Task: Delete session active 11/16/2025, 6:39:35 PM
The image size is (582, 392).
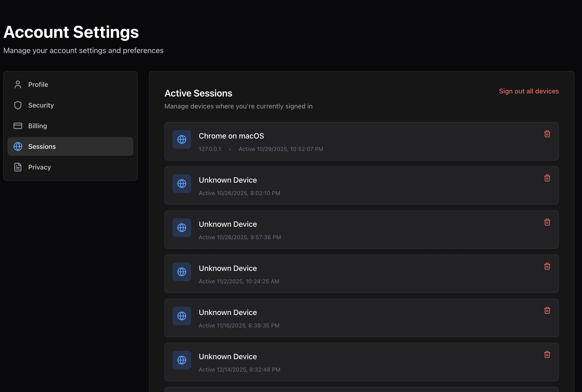Action: pos(547,311)
